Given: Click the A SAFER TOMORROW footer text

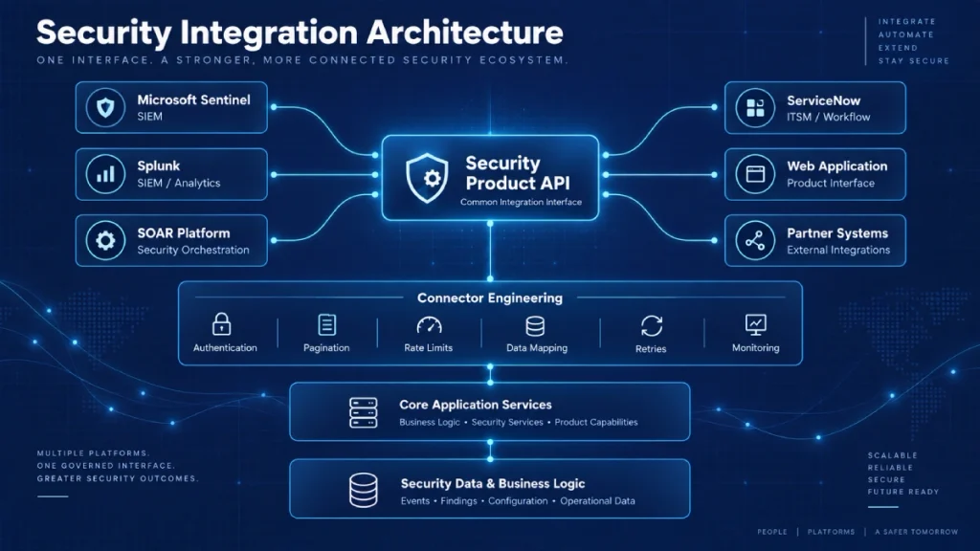Looking at the screenshot, I should [916, 532].
